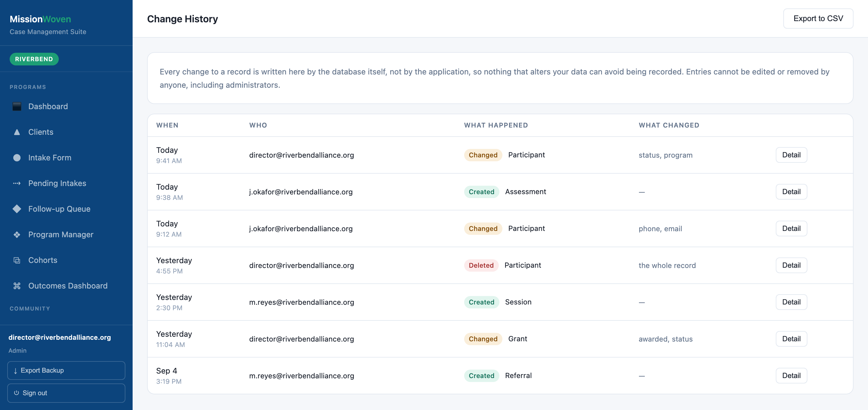This screenshot has height=410, width=868.
Task: Click the MissionWoven logo text
Action: pos(40,19)
